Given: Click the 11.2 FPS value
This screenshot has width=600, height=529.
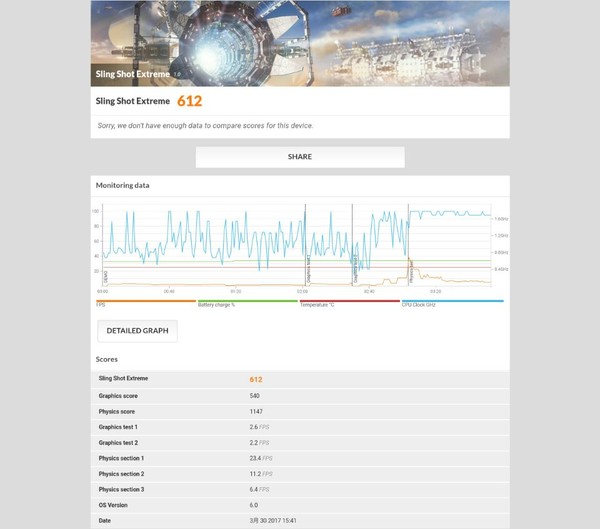Looking at the screenshot, I should click(x=261, y=474).
